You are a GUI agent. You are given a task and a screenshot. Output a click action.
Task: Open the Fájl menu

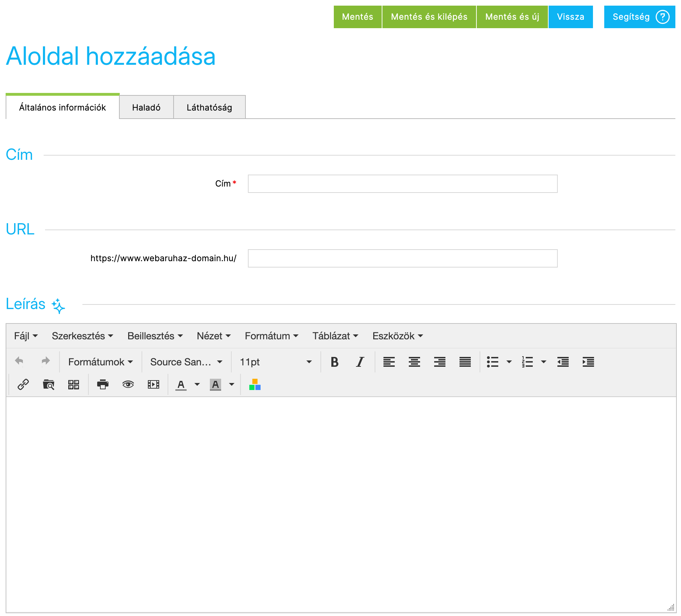point(26,336)
